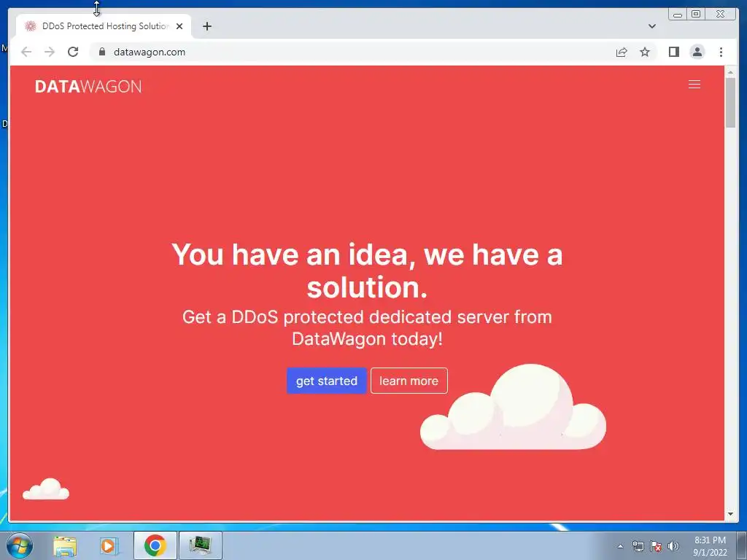
Task: Click the headline 'You have an idea, we have a solution.'
Action: [x=367, y=271]
